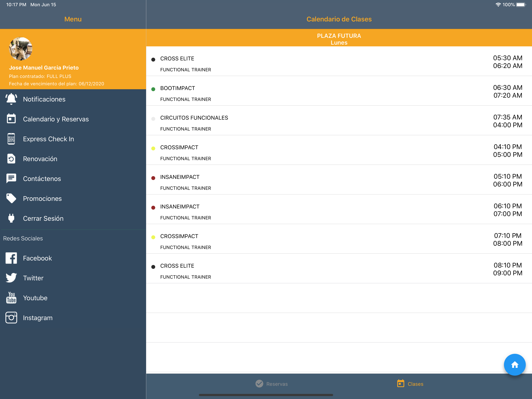Tap the Cerrar Sesión plug icon
Viewport: 532px width, 399px height.
pos(11,218)
